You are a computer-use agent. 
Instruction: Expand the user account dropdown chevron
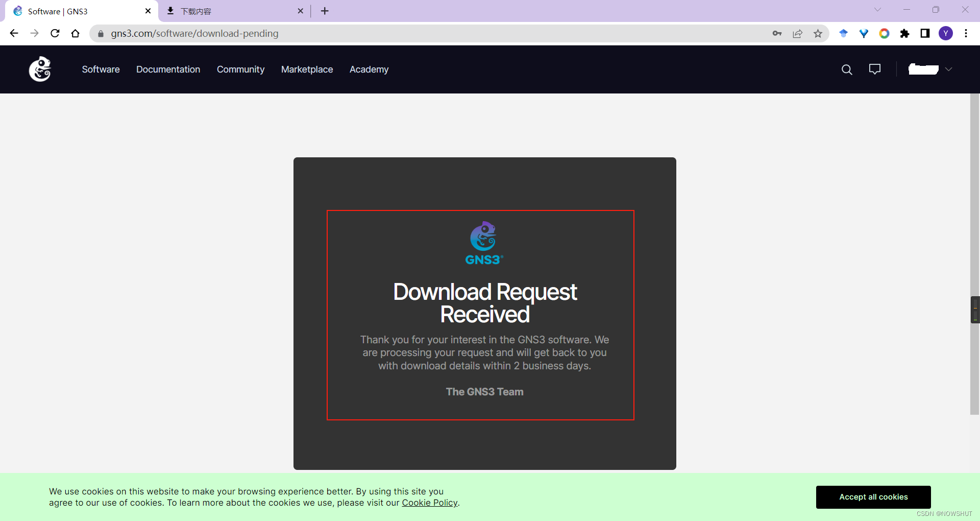pyautogui.click(x=948, y=69)
